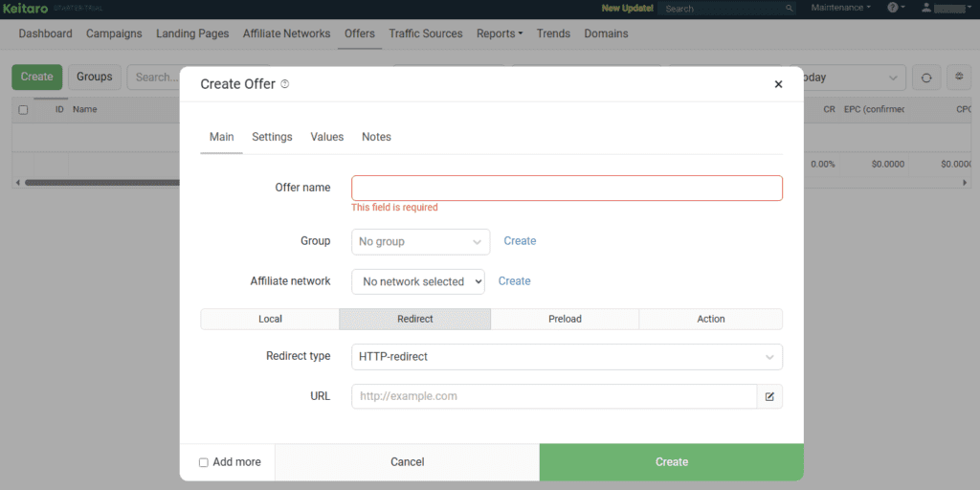Close the Create Offer dialog with X
This screenshot has height=490, width=980.
click(x=778, y=84)
